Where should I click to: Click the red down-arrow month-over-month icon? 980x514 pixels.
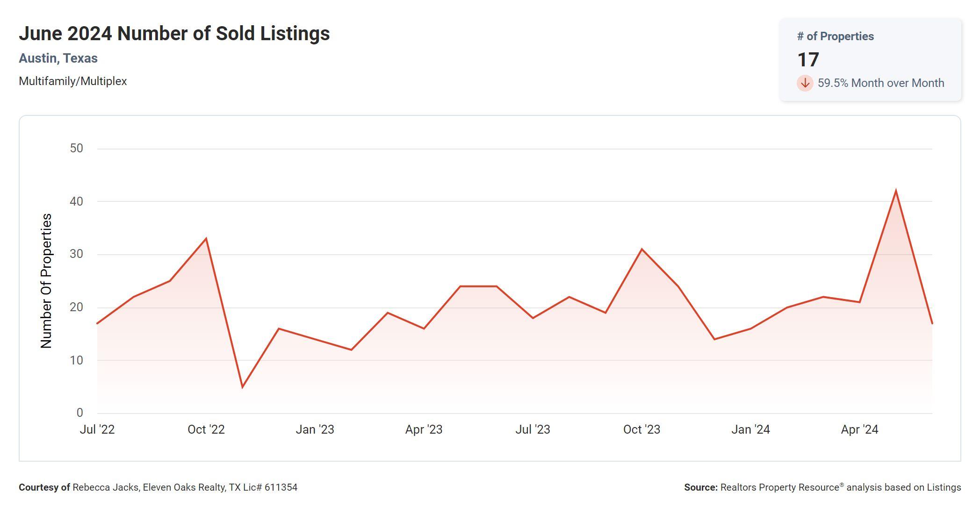(x=805, y=83)
